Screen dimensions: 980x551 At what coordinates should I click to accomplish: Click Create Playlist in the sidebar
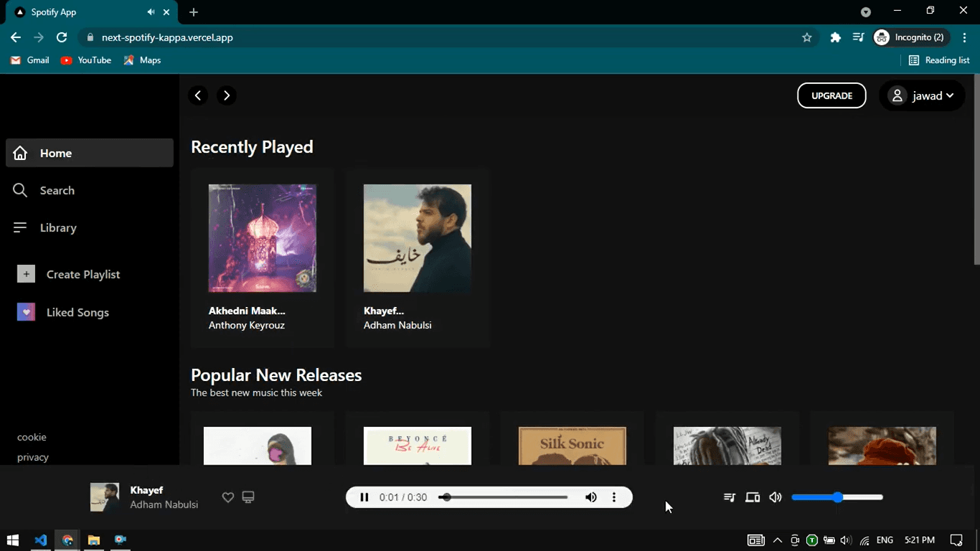pyautogui.click(x=83, y=274)
